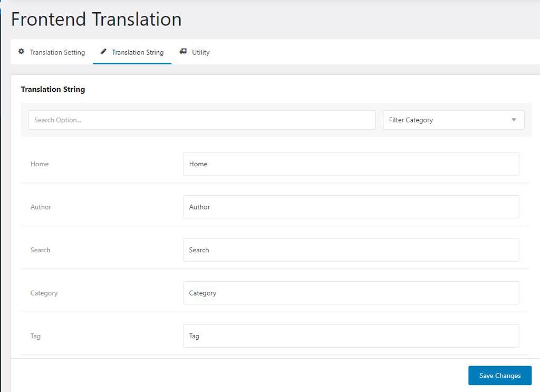Click the gear icon on Translation Setting tab
The image size is (540, 392).
click(x=21, y=51)
